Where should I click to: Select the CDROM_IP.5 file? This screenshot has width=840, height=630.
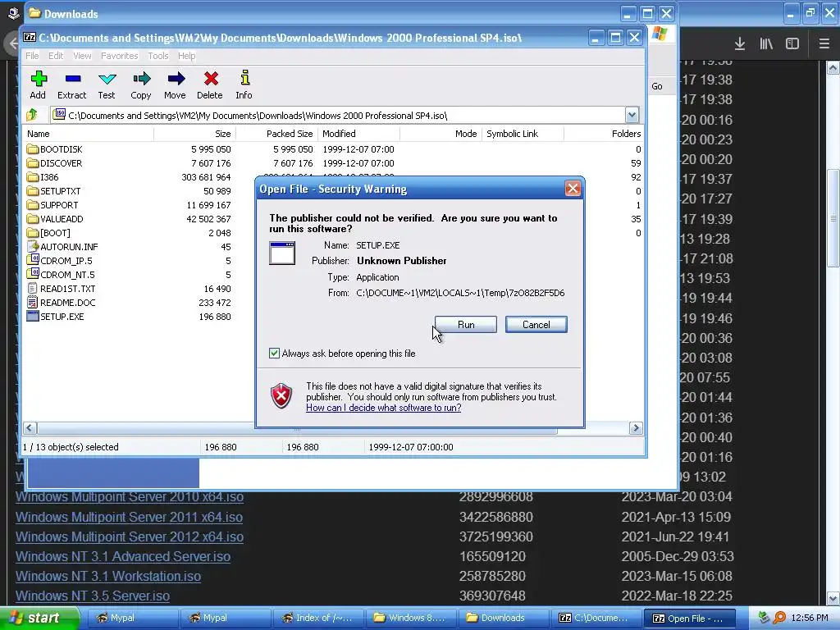59,261
